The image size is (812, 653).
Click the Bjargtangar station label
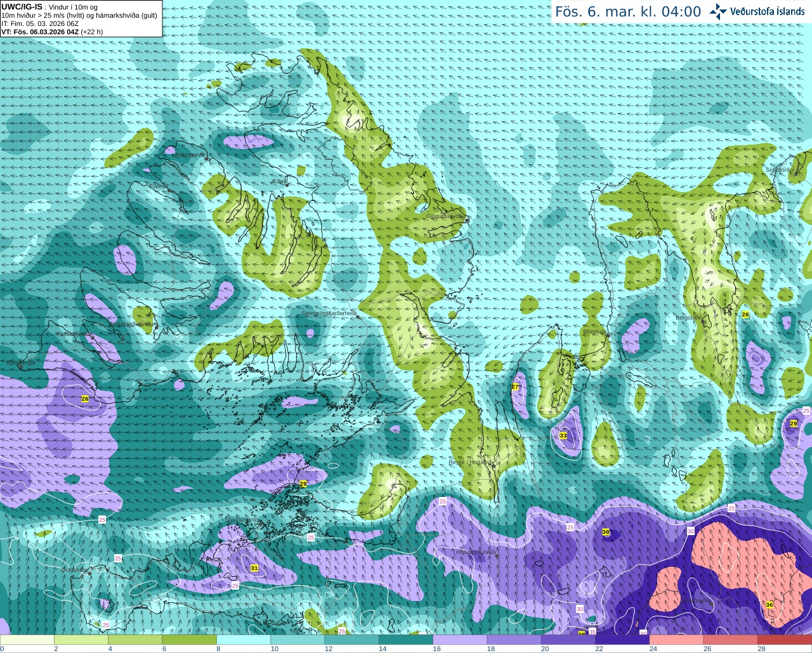tap(20, 363)
